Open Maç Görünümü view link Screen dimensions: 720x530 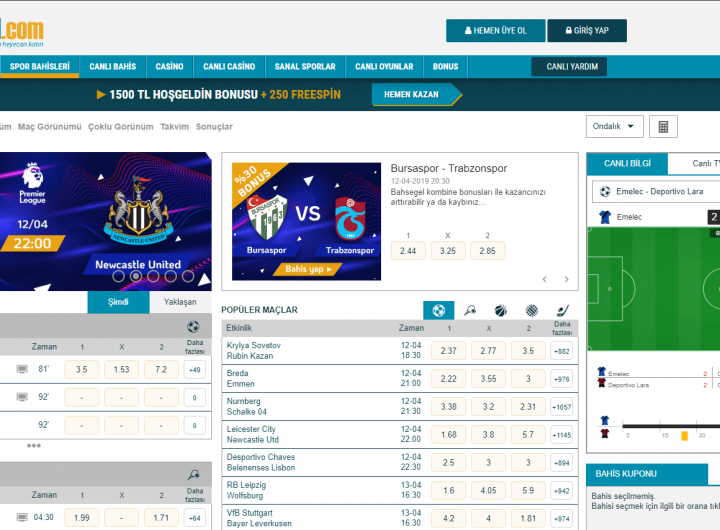click(50, 127)
